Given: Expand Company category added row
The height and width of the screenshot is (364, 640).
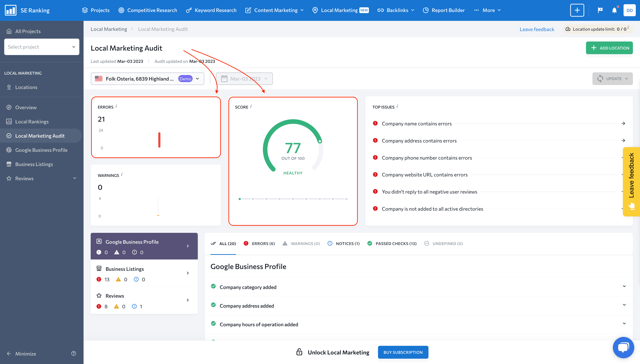Looking at the screenshot, I should tap(624, 286).
